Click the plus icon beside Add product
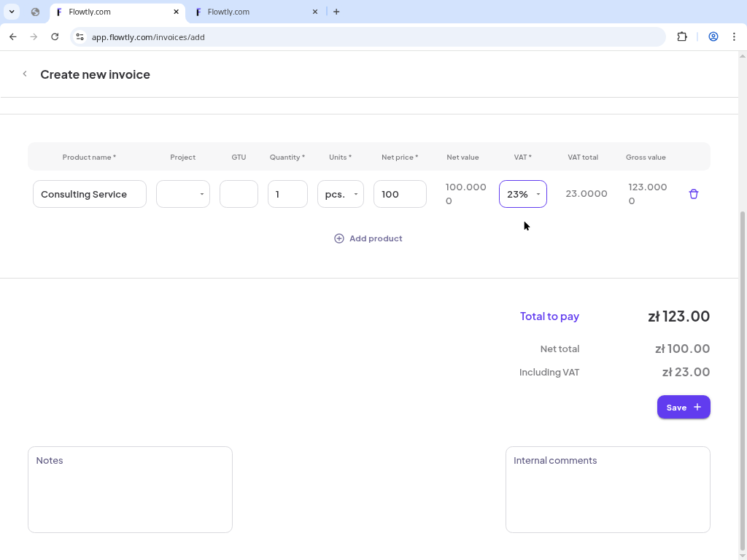The image size is (747, 560). (338, 238)
